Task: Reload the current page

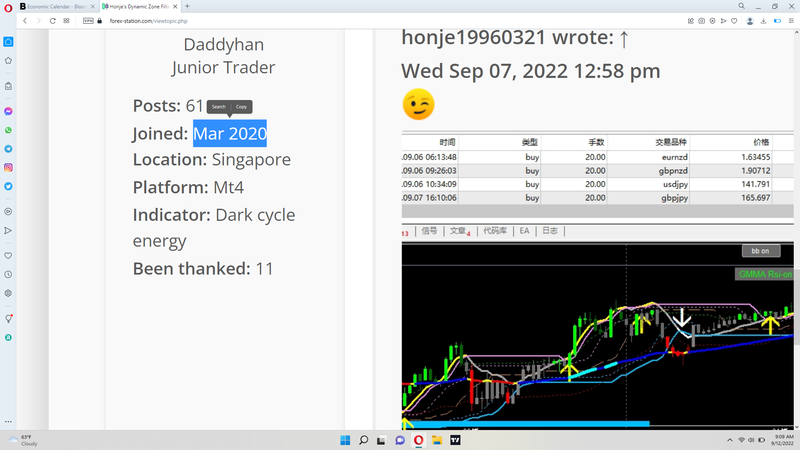Action: click(x=52, y=21)
